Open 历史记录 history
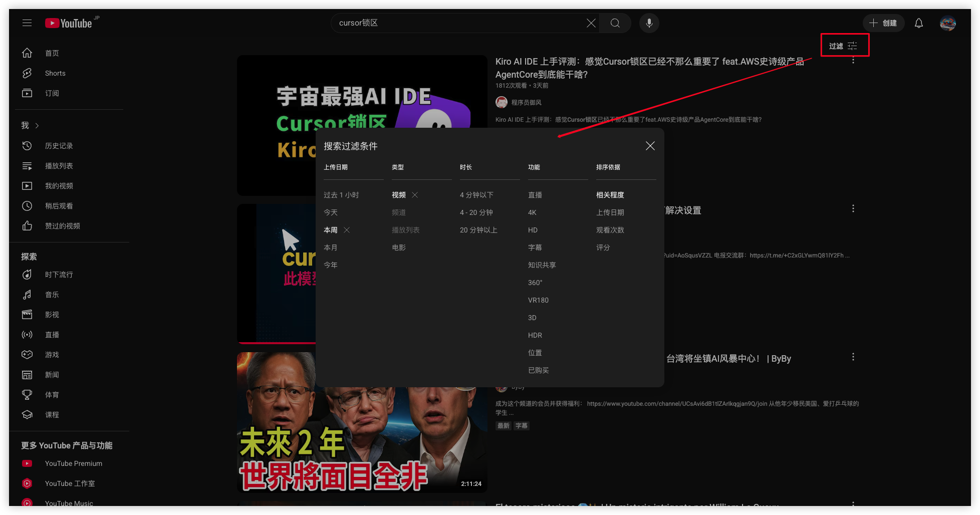The width and height of the screenshot is (980, 515). (x=69, y=146)
